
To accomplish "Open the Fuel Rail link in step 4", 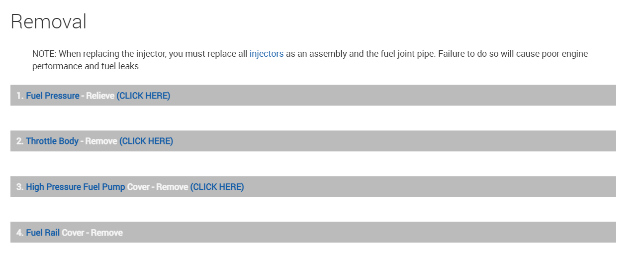I will coord(43,233).
